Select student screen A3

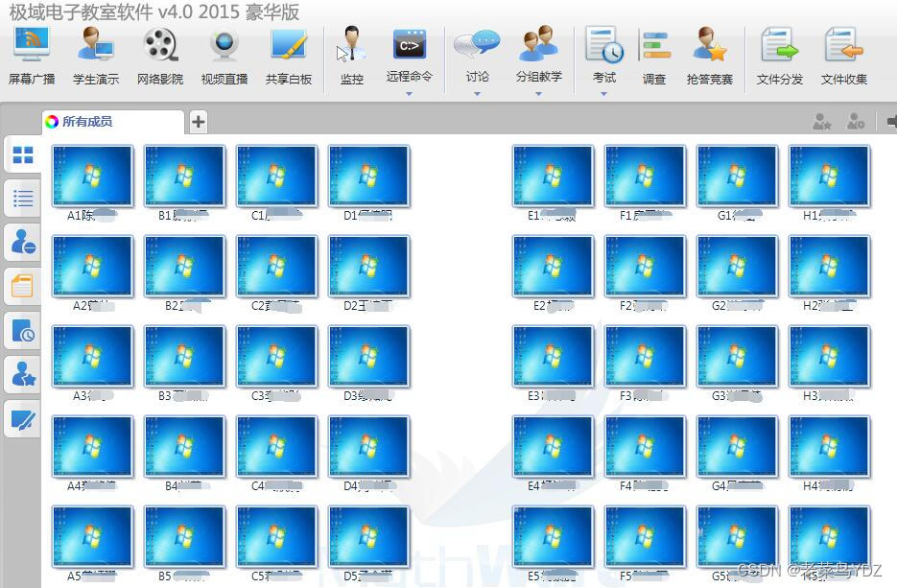tap(92, 357)
